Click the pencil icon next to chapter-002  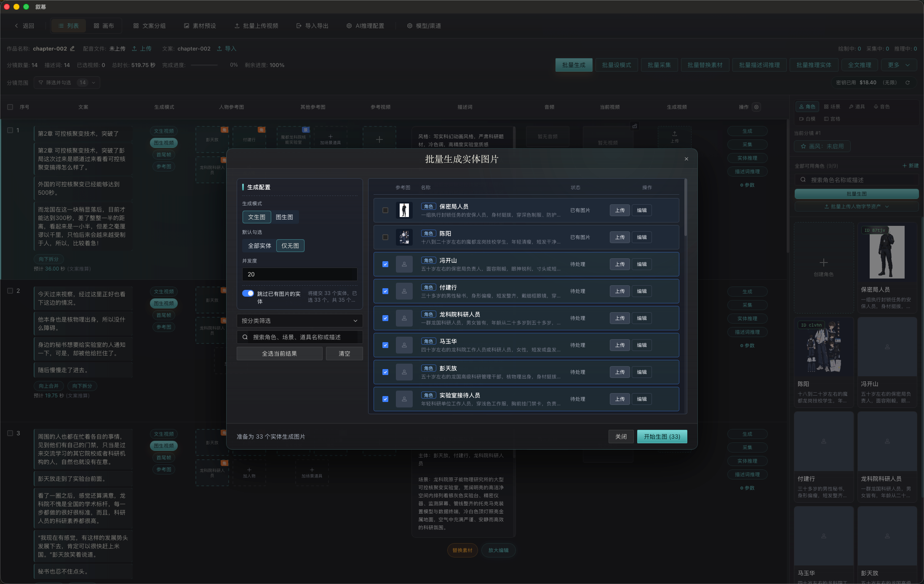point(72,48)
